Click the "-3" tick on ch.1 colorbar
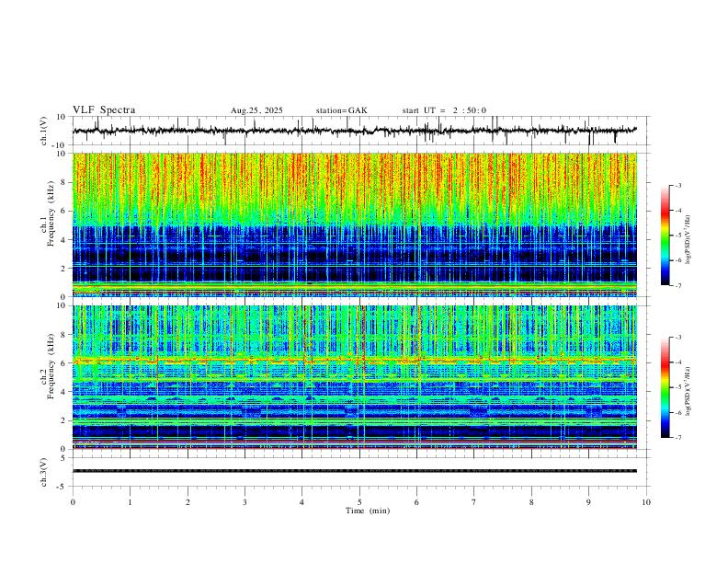 [x=677, y=186]
